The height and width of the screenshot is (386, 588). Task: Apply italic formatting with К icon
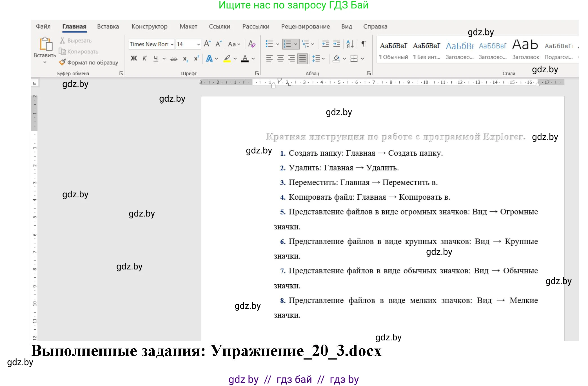(144, 58)
